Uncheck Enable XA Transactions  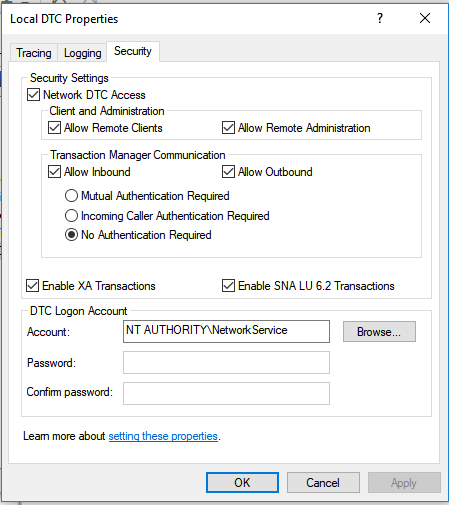click(x=32, y=286)
